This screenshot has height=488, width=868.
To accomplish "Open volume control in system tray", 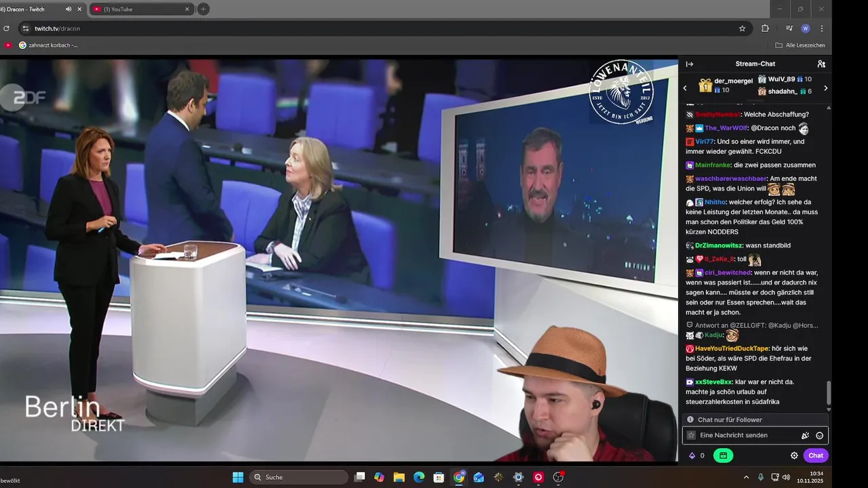I will click(786, 477).
